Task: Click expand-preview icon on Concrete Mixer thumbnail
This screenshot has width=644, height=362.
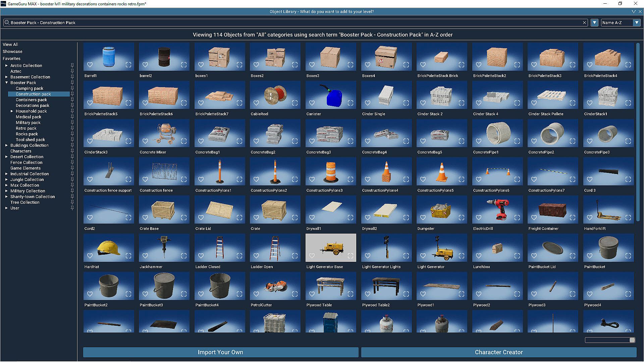Action: pyautogui.click(x=184, y=141)
